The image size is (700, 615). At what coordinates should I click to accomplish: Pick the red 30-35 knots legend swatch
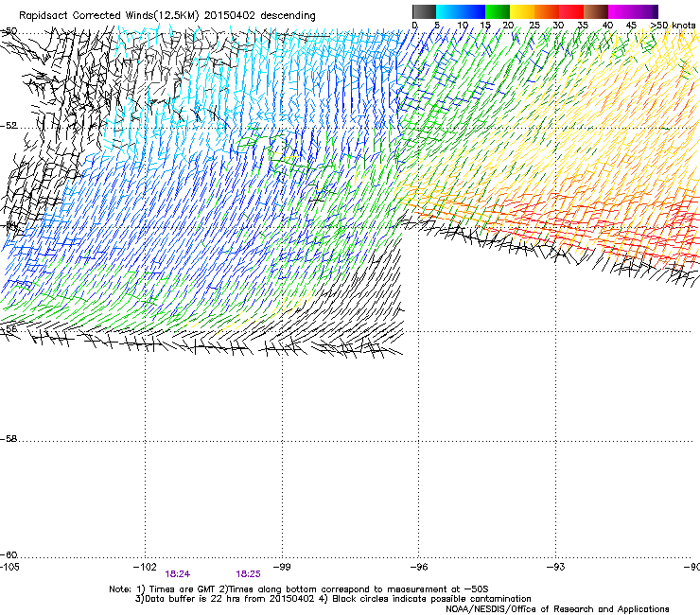click(x=571, y=11)
